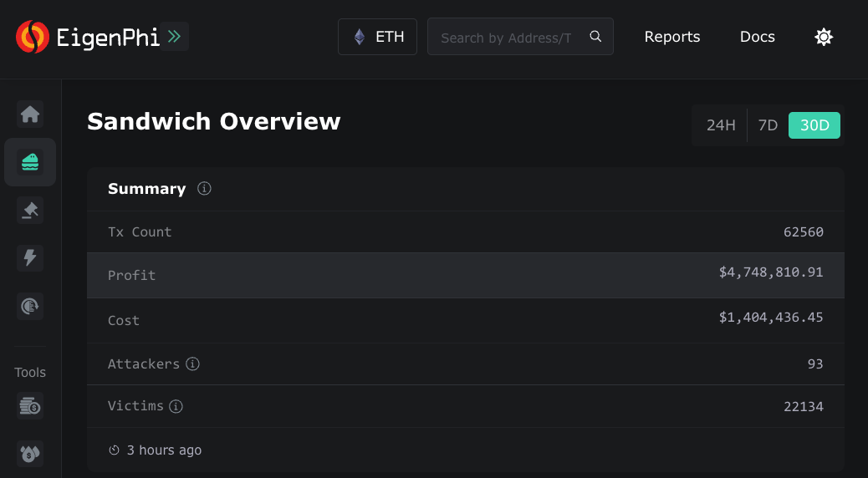Open the ETH chain selector
Image resolution: width=868 pixels, height=478 pixels.
click(x=377, y=37)
